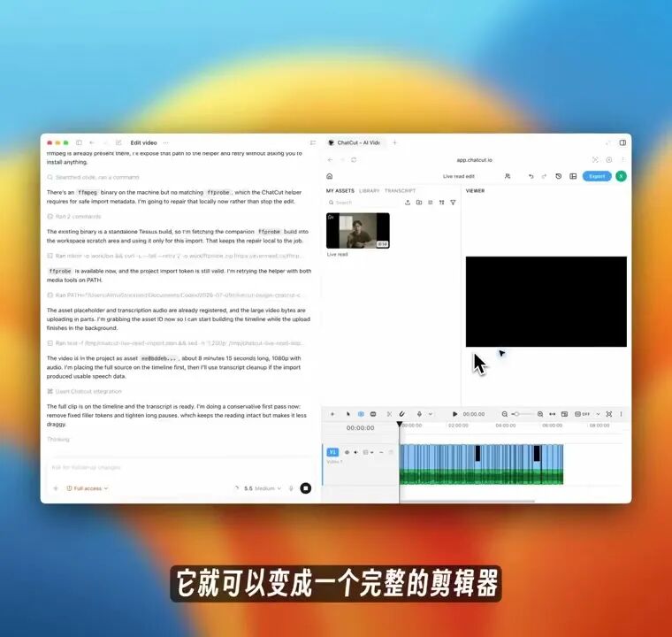The height and width of the screenshot is (637, 672).
Task: Upload media with the upload arrow icon
Action: (x=408, y=202)
